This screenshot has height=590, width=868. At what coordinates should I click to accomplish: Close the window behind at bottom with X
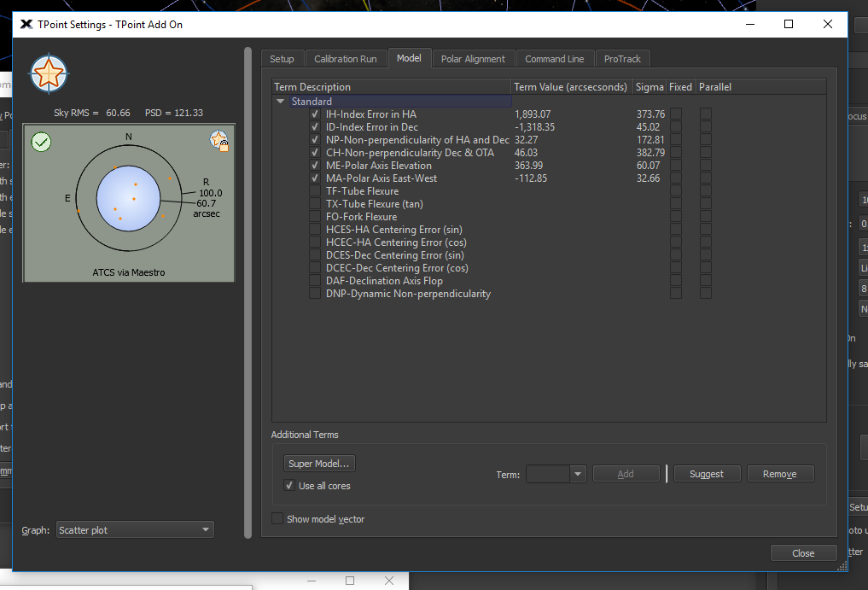389,580
